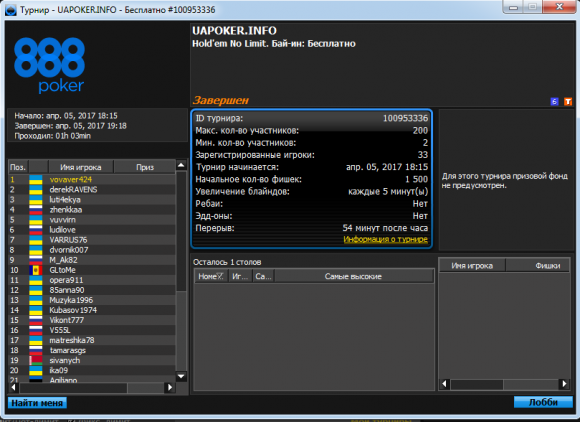Click right arrow of chips panel scrollbar
Image resolution: width=580 pixels, height=422 pixels.
(x=564, y=384)
